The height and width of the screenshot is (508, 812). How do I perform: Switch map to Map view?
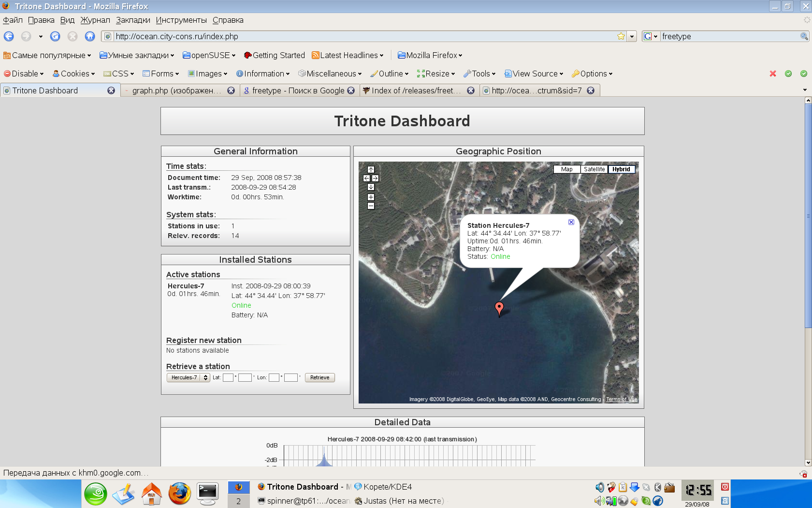(566, 169)
